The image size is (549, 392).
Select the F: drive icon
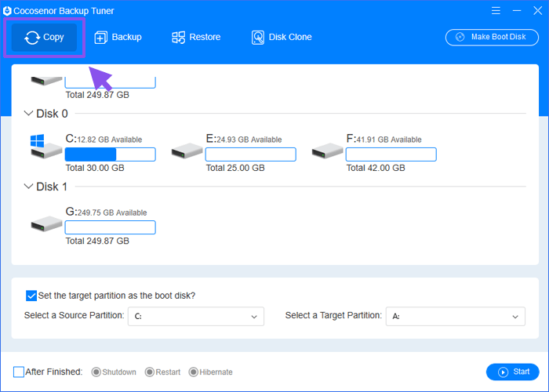click(x=327, y=151)
